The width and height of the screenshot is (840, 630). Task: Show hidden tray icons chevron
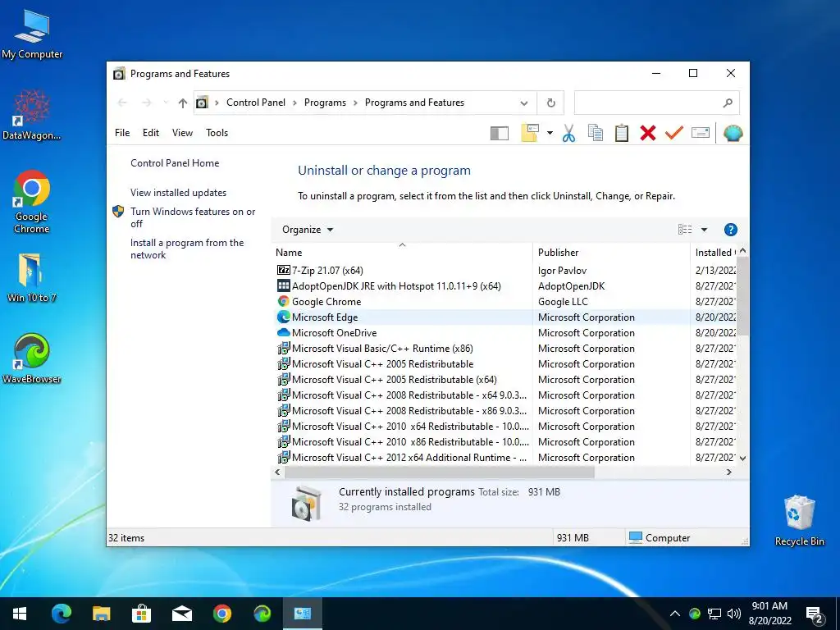pos(675,614)
